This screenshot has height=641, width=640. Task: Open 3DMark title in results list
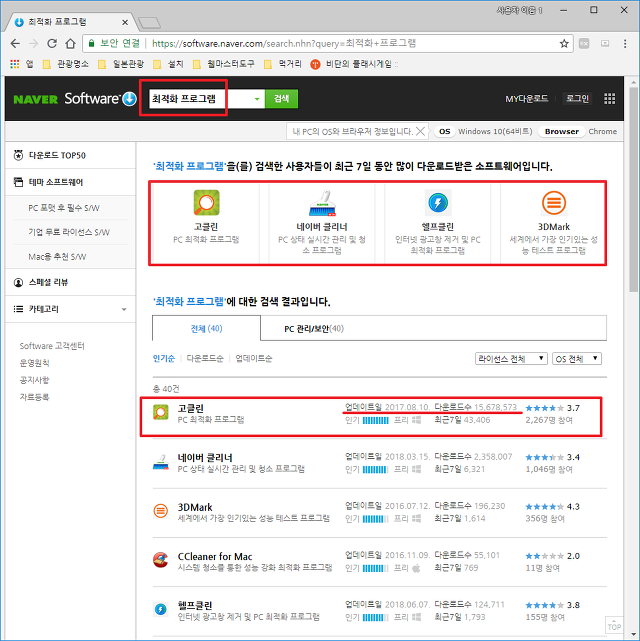(x=195, y=507)
